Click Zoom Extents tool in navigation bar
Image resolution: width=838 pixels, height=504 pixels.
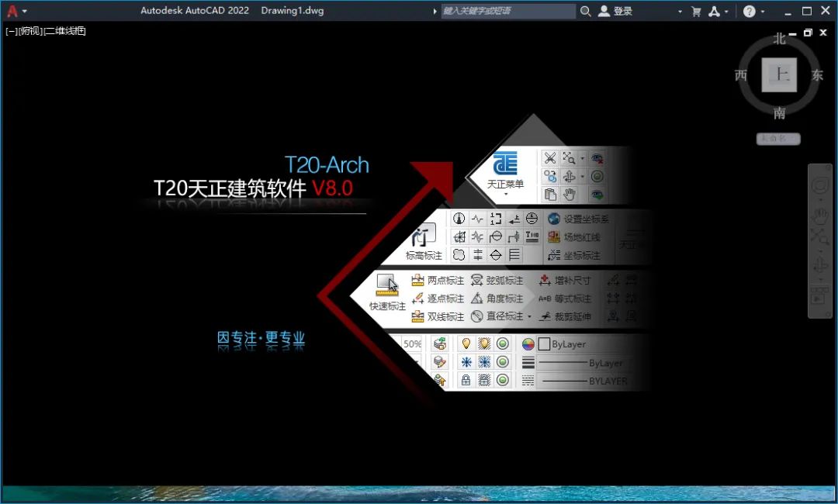(x=819, y=236)
